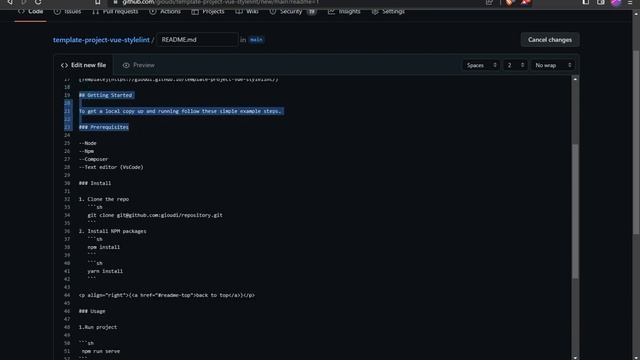Click line number 30 in the gutter
Screen dimensions: 640x360
67,183
